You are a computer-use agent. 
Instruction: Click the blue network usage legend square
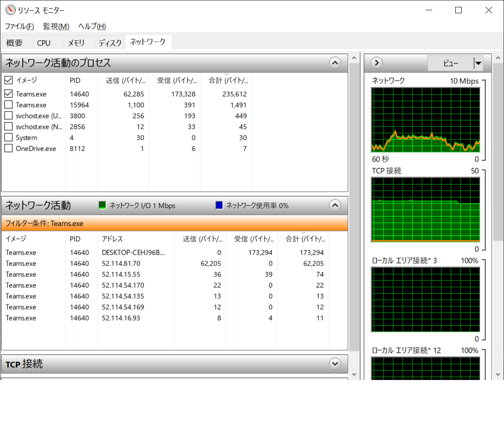click(x=219, y=205)
